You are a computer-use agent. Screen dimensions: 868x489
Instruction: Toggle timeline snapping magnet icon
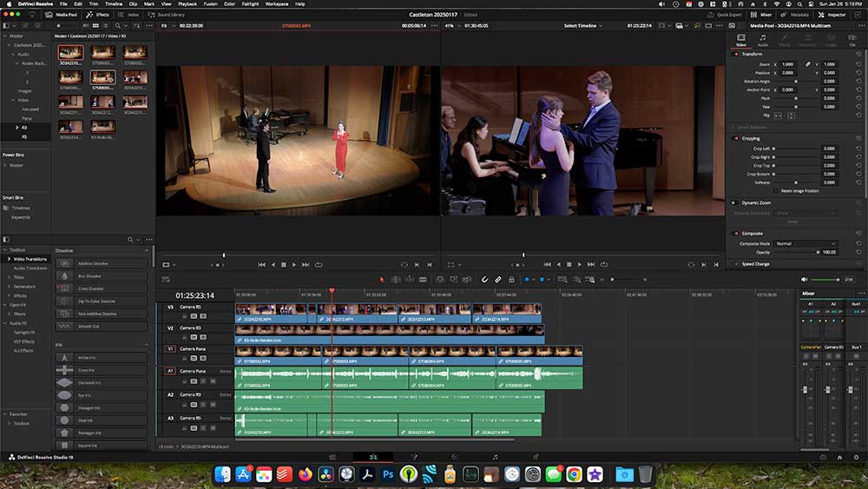click(x=484, y=280)
